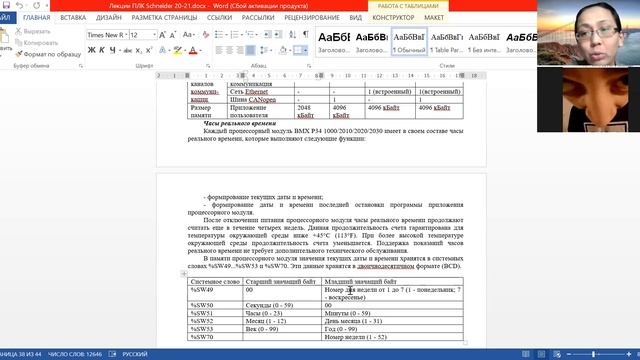Increase font size with the large A icon
This screenshot has width=640, height=360.
pos(162,35)
